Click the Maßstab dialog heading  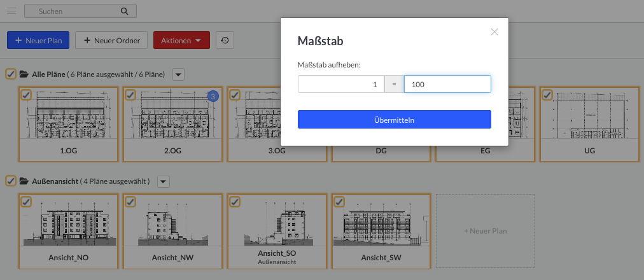[x=320, y=41]
